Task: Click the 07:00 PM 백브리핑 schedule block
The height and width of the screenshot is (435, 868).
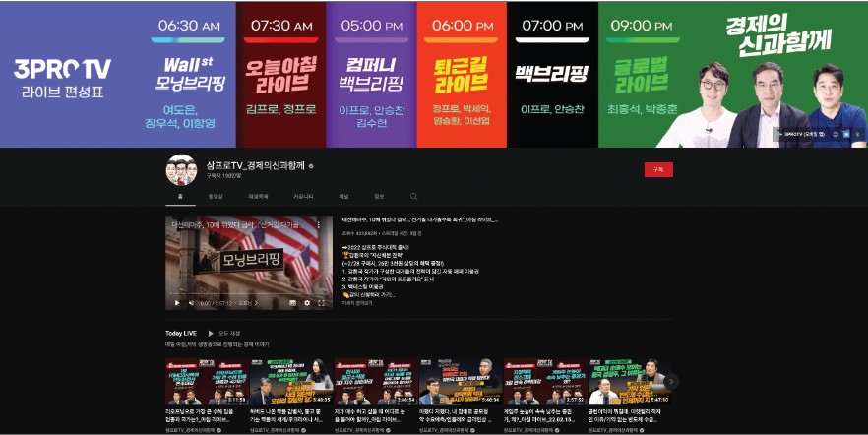Action: tap(552, 74)
